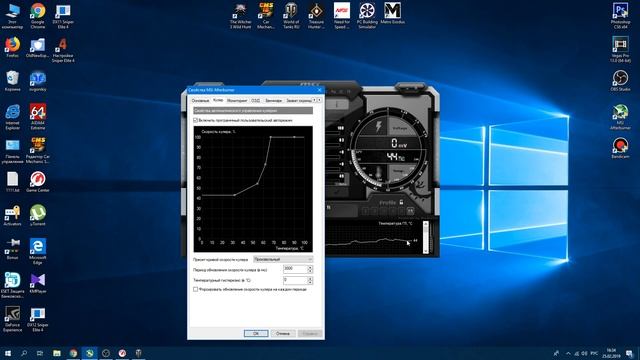Select the fan curve point near 30°C
This screenshot has height=360, width=640.
click(x=234, y=195)
